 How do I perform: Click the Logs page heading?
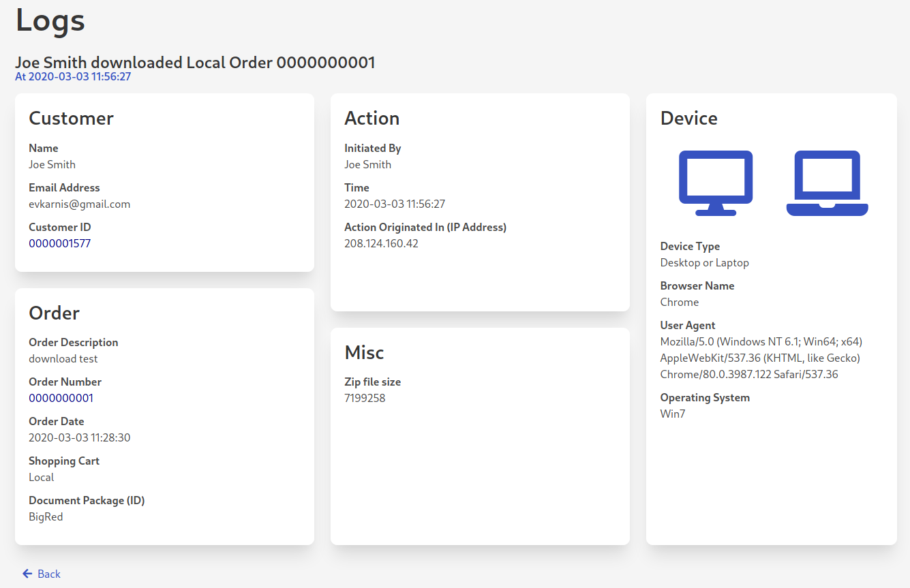coord(50,20)
